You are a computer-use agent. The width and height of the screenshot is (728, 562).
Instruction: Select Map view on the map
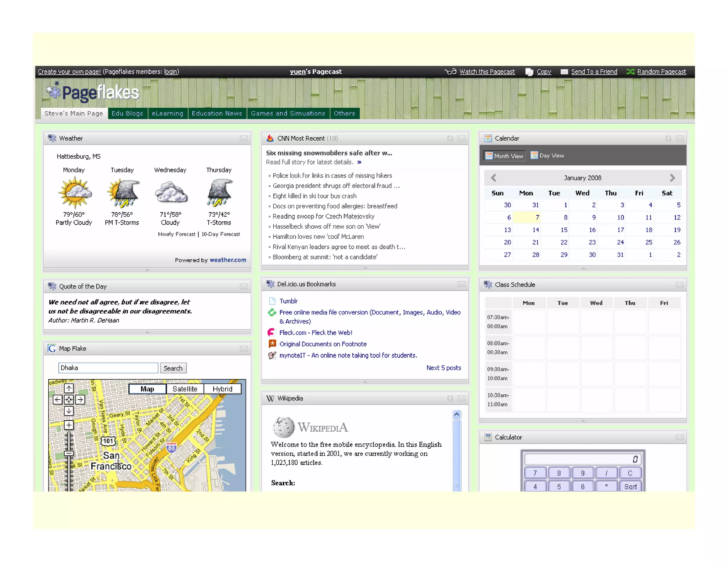147,389
